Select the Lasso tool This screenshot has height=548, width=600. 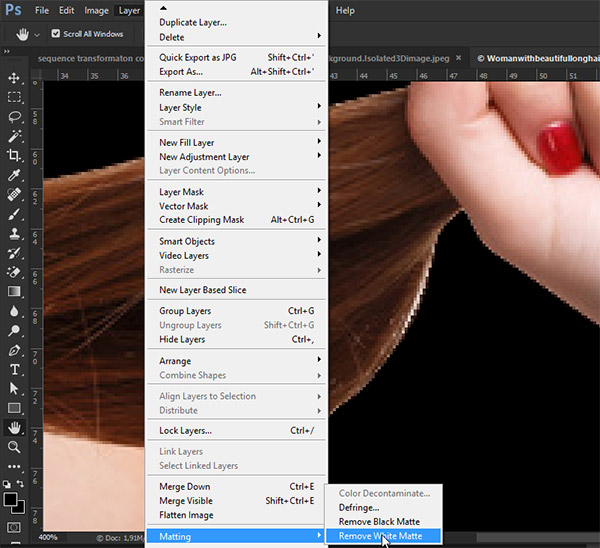[14, 117]
